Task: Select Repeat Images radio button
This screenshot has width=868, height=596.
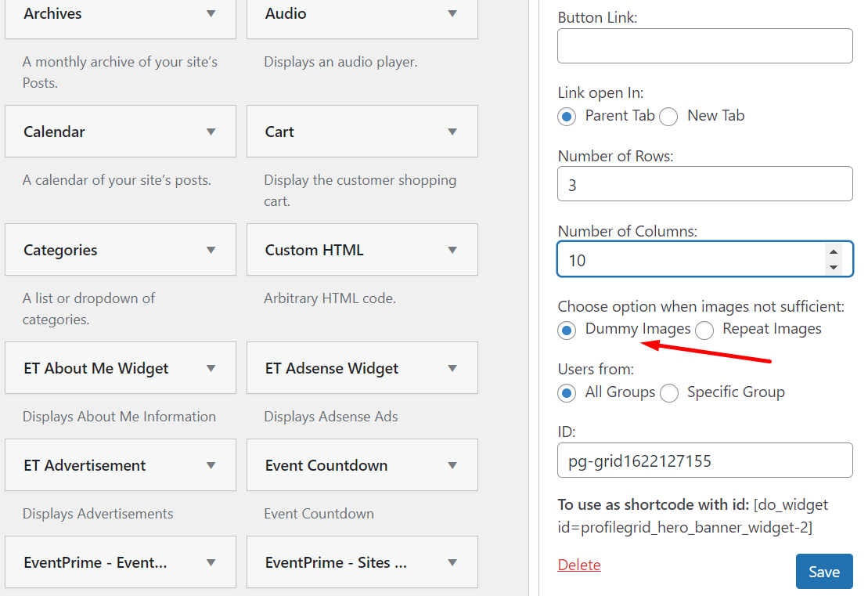Action: (704, 331)
